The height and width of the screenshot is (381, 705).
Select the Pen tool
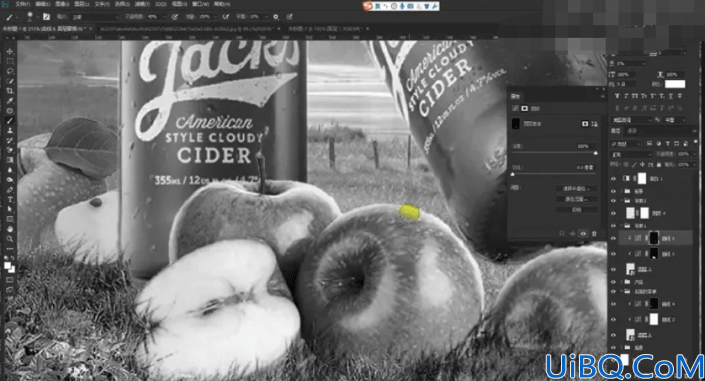tap(9, 190)
